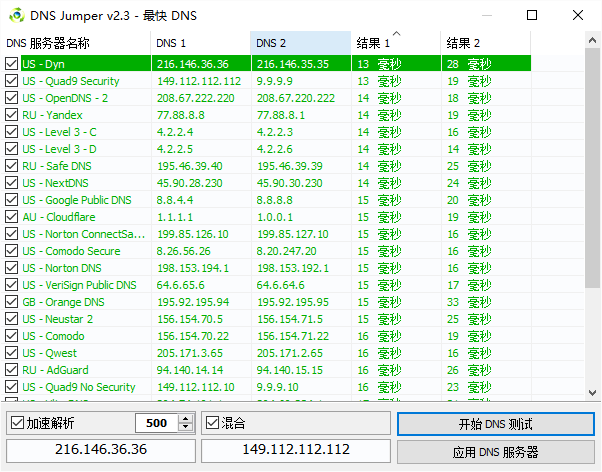Click the 应用 DNS 服务器 button
The height and width of the screenshot is (472, 602).
[496, 452]
